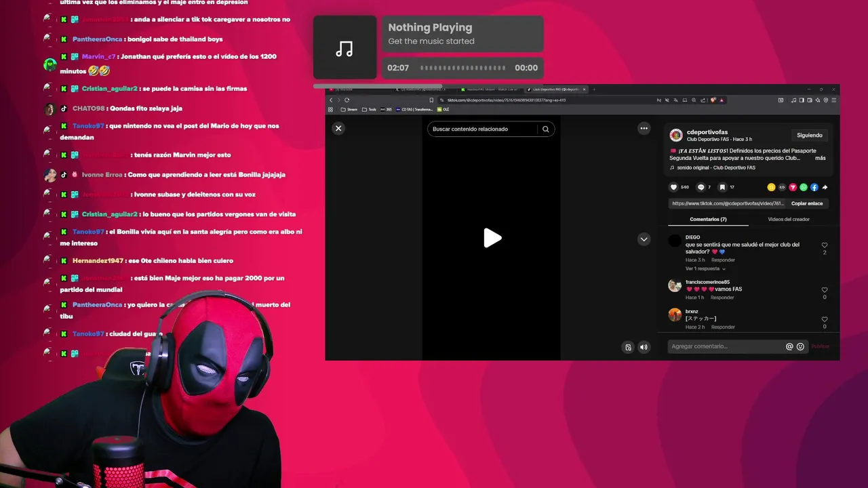Like the video with heart icon
Image resolution: width=868 pixels, height=488 pixels.
(x=673, y=187)
